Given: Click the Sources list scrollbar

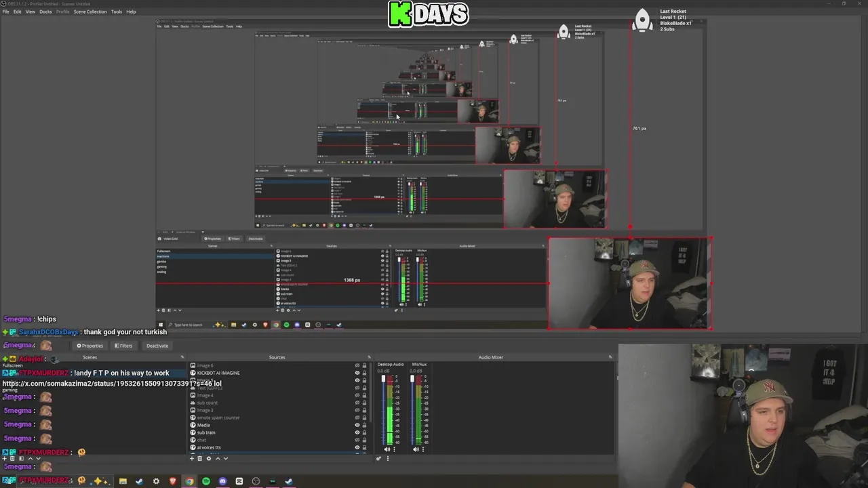Looking at the screenshot, I should [370, 392].
